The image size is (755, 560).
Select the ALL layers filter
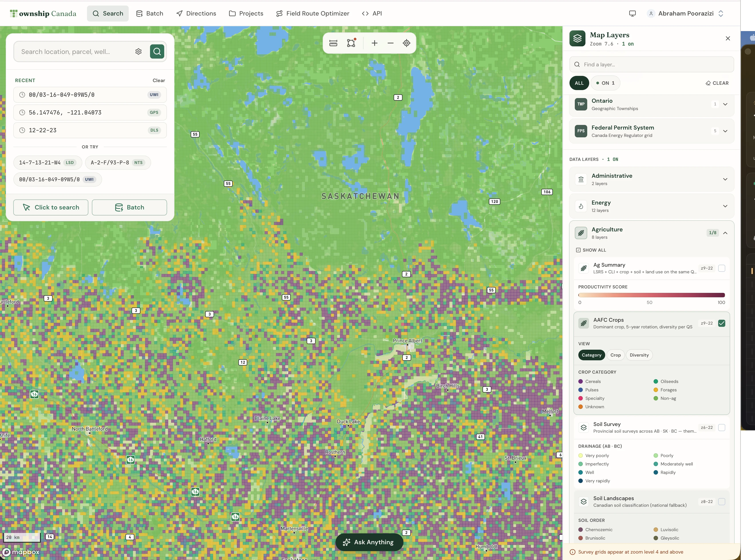tap(579, 83)
